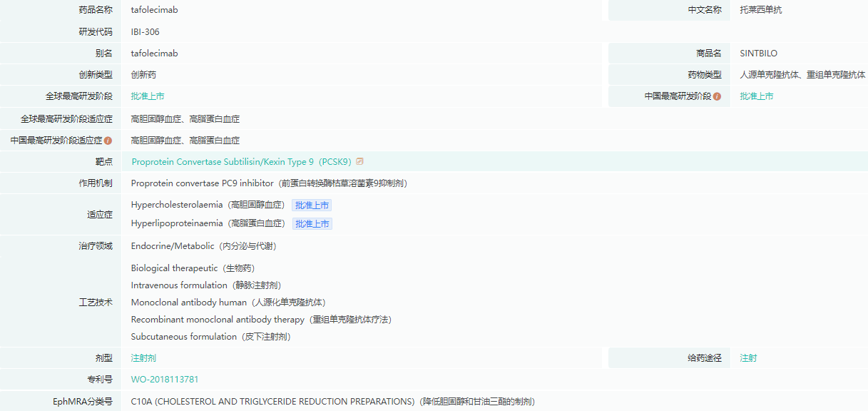
Task: Select Recombinant monoclonal antibody therapy text
Action: point(261,320)
